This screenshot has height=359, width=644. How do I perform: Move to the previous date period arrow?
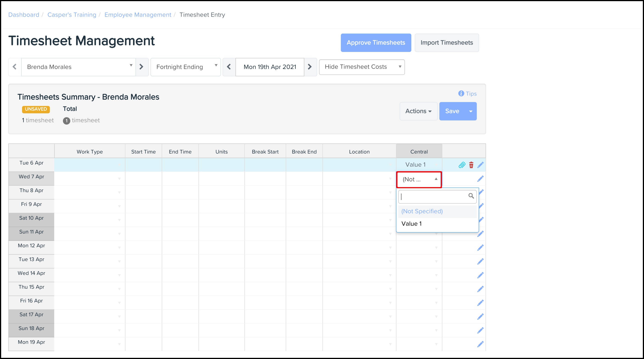(x=229, y=67)
